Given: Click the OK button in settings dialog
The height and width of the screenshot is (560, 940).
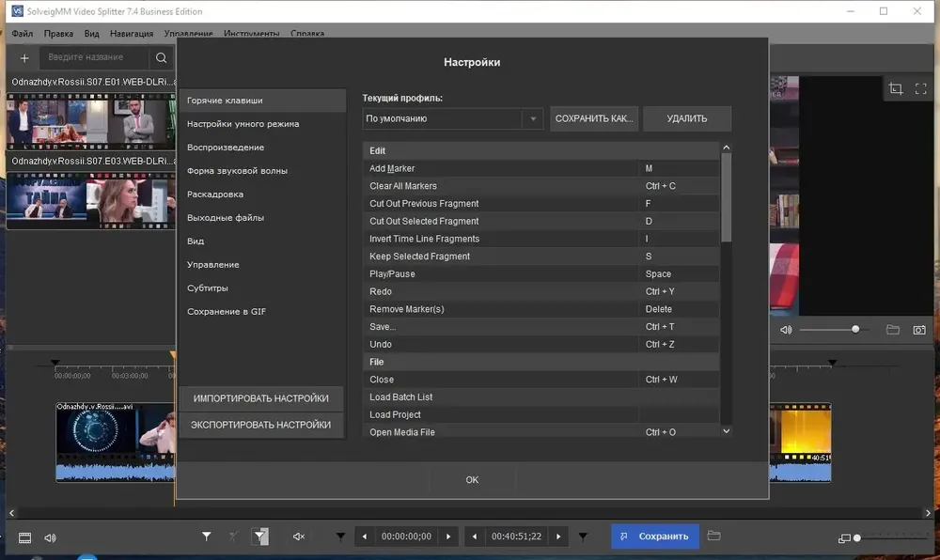Looking at the screenshot, I should [x=472, y=480].
